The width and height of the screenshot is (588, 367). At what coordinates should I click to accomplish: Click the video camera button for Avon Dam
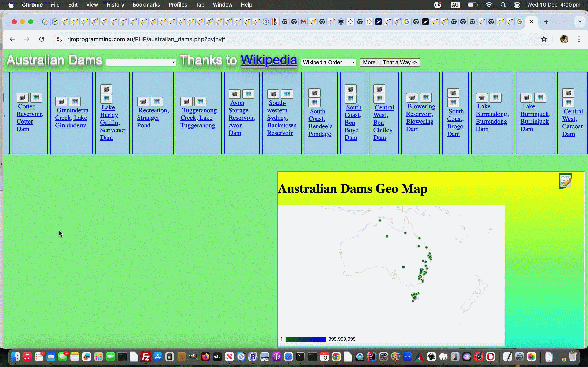(234, 94)
